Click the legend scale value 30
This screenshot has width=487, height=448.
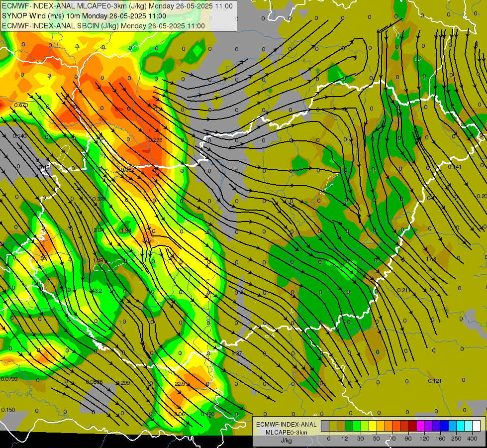pos(361,439)
